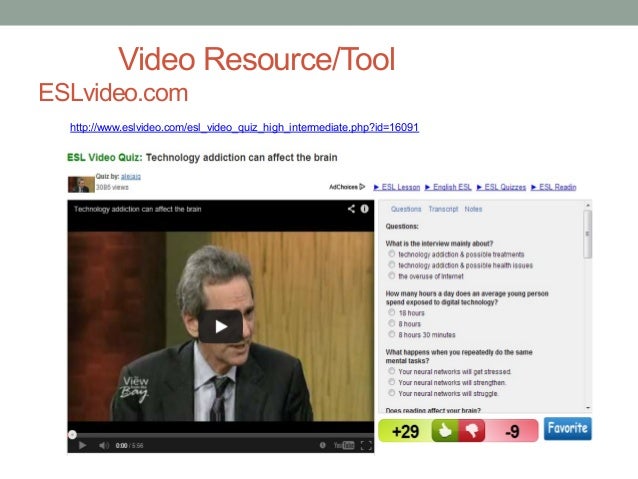The height and width of the screenshot is (479, 638).
Task: Mute the video with the speaker icon
Action: tap(104, 445)
